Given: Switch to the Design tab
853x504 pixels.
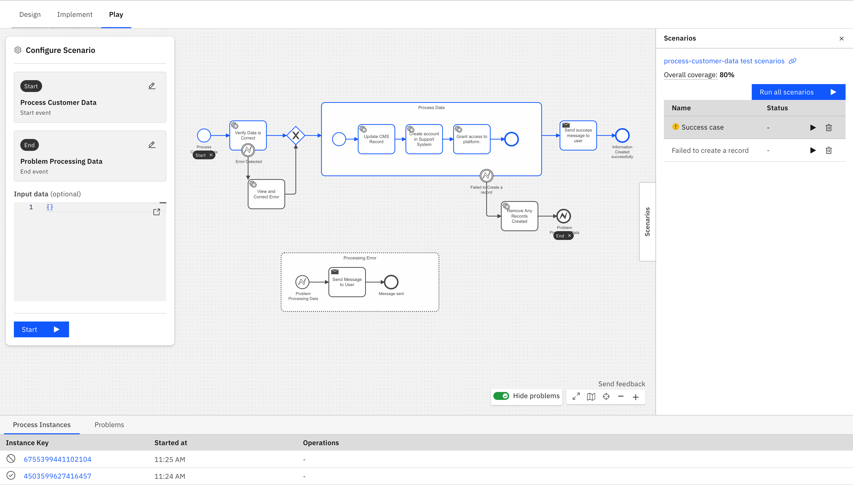Looking at the screenshot, I should 30,15.
